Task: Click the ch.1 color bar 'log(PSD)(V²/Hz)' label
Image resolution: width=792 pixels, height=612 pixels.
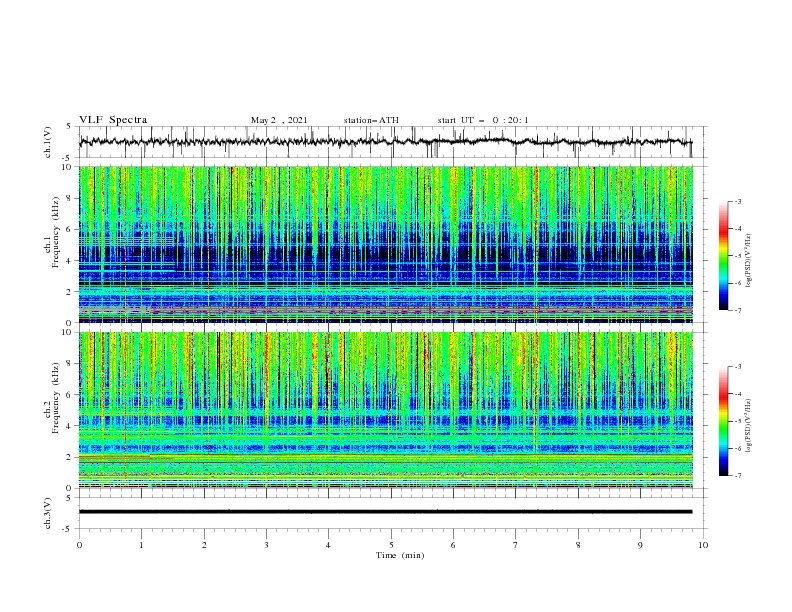Action: click(x=749, y=261)
